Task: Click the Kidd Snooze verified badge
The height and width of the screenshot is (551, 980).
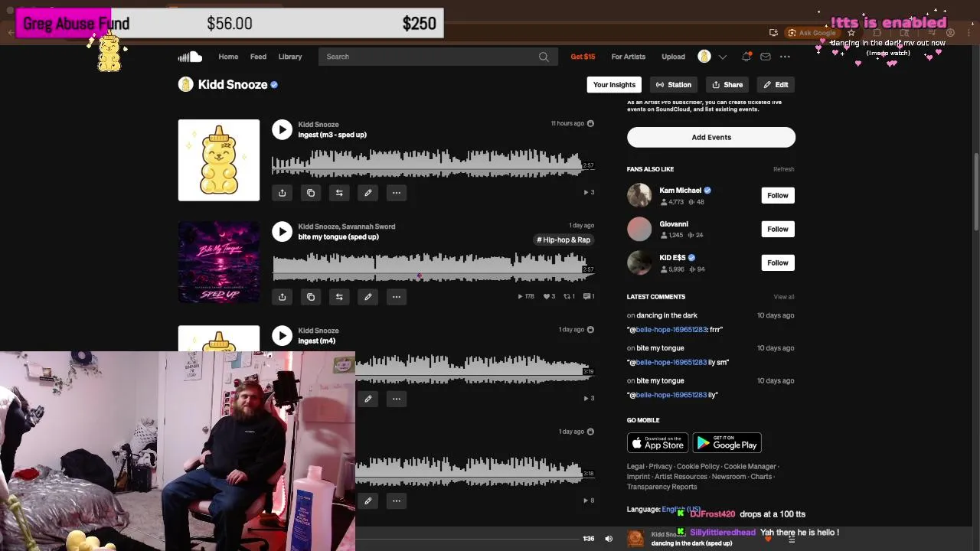Action: (x=274, y=85)
